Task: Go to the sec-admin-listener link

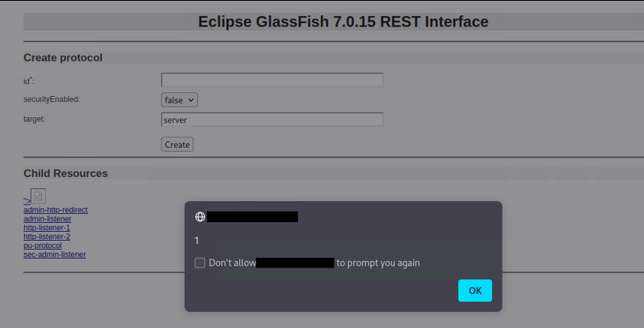Action: click(55, 254)
